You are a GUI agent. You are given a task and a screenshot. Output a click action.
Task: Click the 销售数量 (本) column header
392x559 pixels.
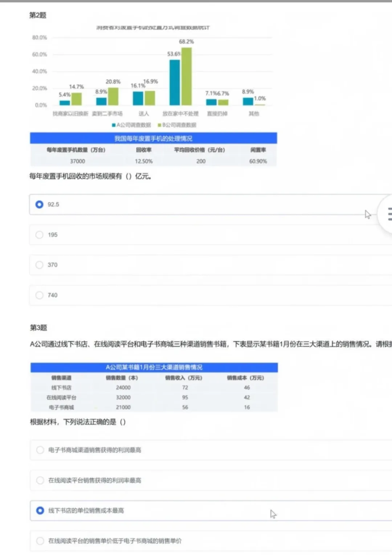coord(122,378)
